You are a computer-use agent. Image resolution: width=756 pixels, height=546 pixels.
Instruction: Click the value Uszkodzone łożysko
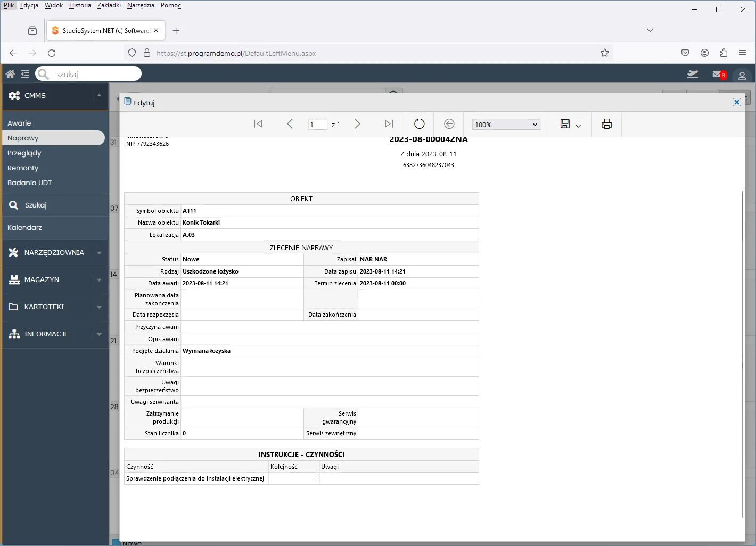pos(210,271)
